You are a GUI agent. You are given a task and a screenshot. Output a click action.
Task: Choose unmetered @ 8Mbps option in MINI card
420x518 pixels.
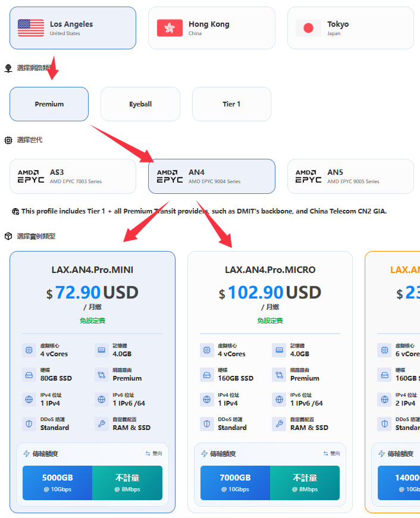pyautogui.click(x=127, y=483)
